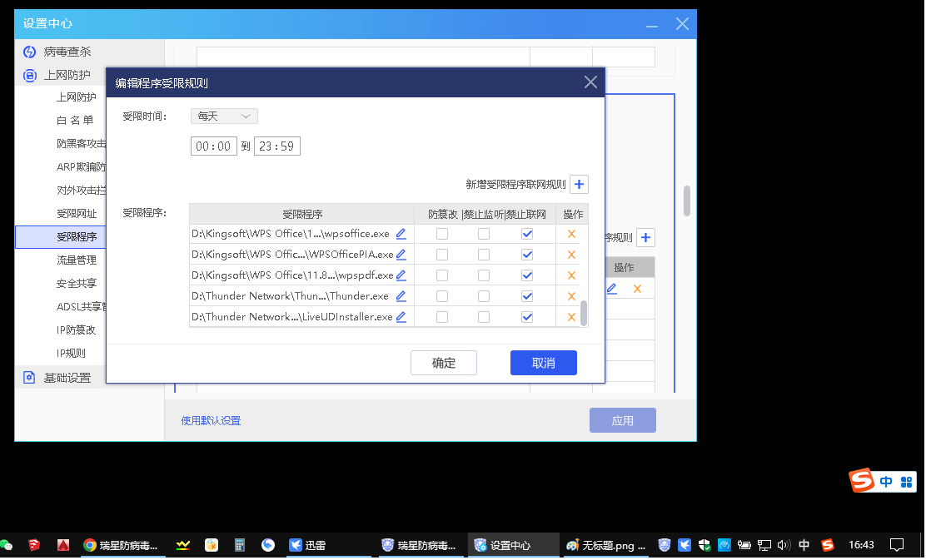Click the 应用 button
The height and width of the screenshot is (560, 926).
622,420
